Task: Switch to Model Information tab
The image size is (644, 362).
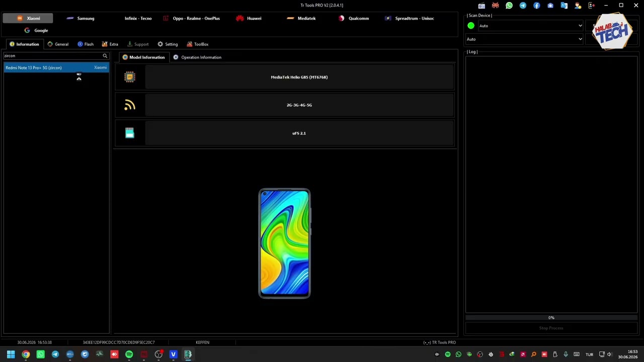Action: (x=143, y=57)
